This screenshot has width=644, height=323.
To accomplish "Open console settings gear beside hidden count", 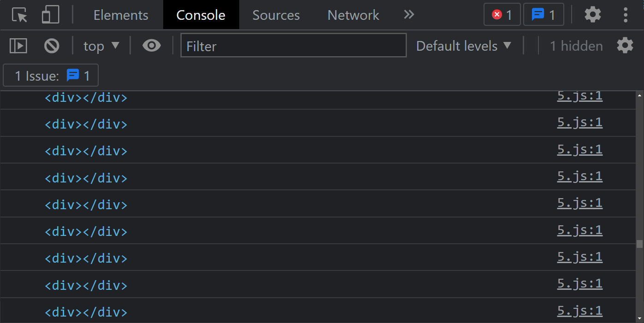I will tap(625, 46).
